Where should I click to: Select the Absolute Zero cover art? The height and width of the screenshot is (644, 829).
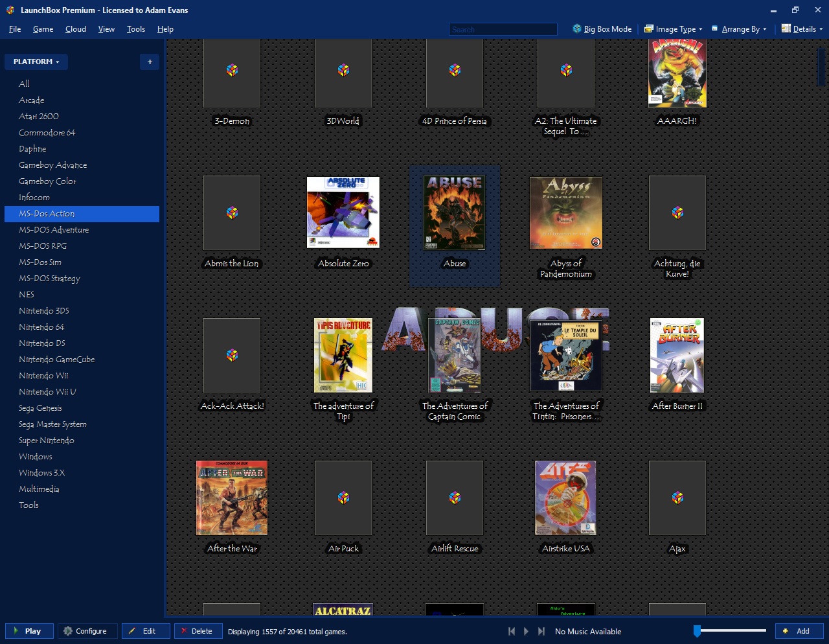pos(343,213)
